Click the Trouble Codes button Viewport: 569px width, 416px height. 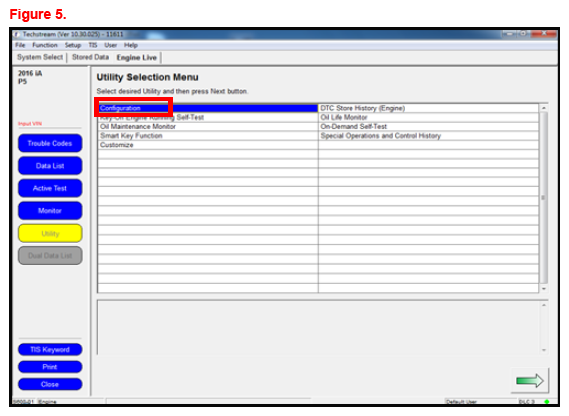click(50, 143)
